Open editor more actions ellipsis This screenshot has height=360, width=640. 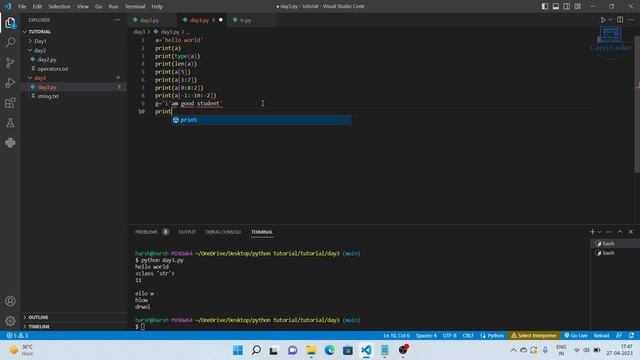[631, 20]
